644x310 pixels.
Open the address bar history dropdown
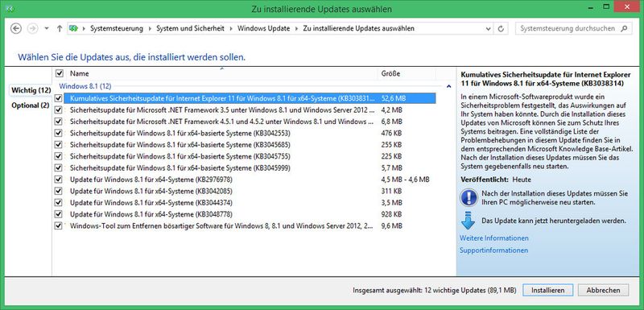click(488, 29)
